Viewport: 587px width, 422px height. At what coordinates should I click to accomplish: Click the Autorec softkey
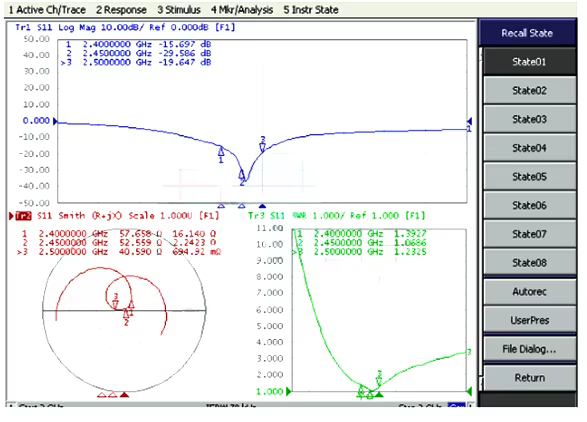(x=529, y=291)
